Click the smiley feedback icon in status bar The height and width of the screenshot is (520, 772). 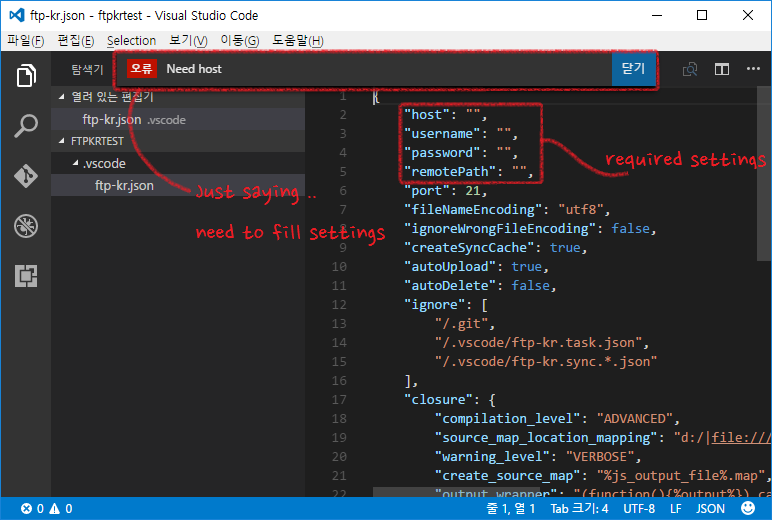click(x=748, y=508)
